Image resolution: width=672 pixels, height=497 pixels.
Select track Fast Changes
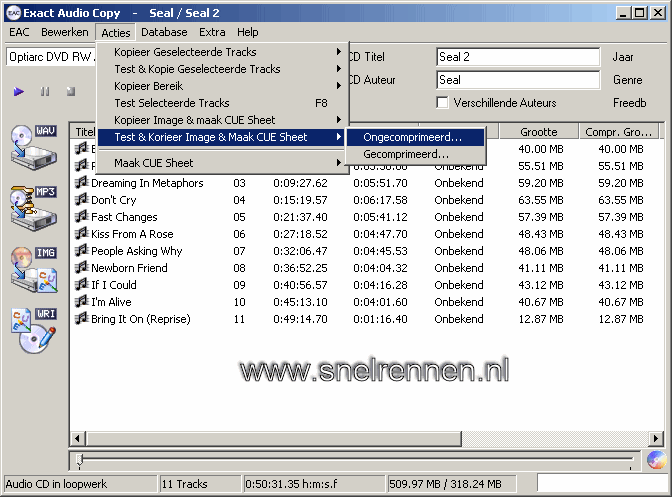tap(124, 217)
